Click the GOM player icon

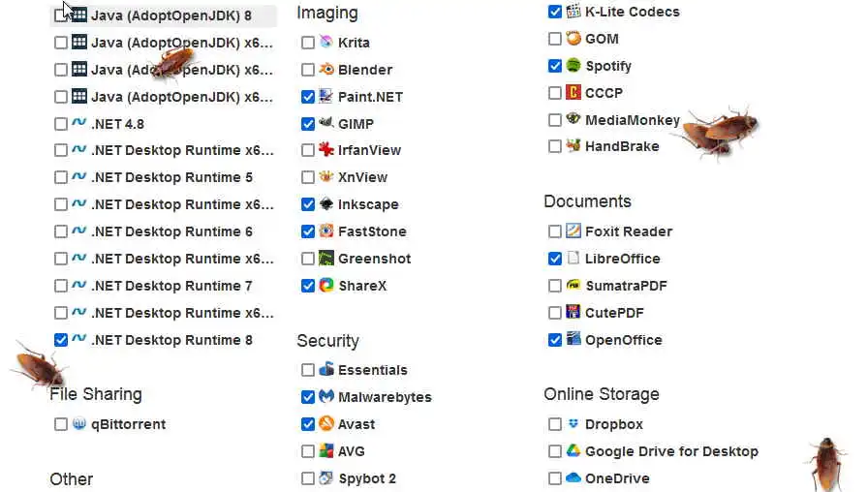(x=573, y=38)
